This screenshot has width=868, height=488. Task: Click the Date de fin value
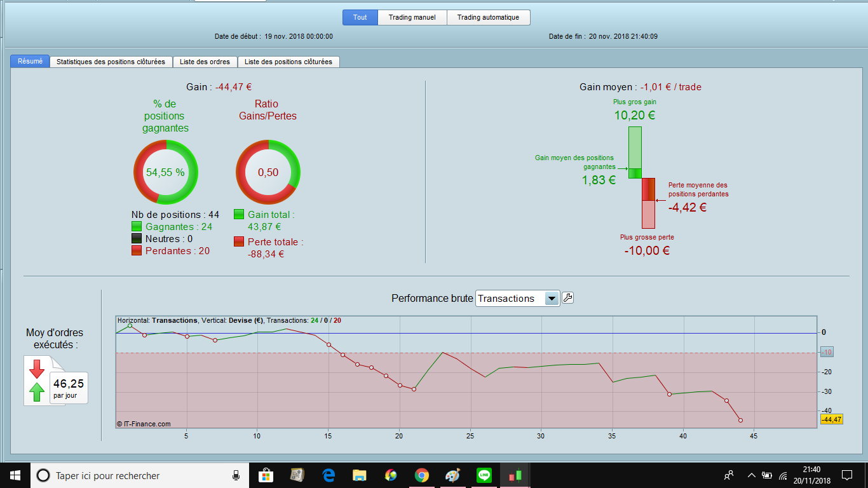[623, 36]
